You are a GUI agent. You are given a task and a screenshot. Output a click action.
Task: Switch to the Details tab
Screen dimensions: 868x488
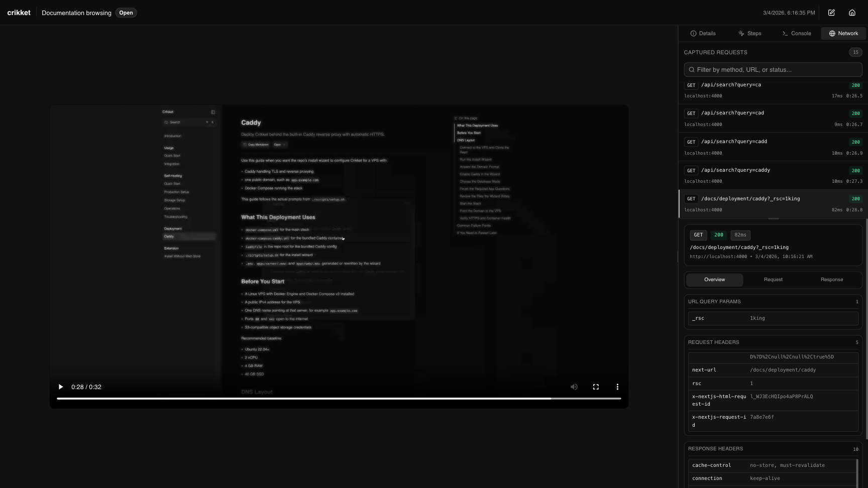[x=703, y=33]
